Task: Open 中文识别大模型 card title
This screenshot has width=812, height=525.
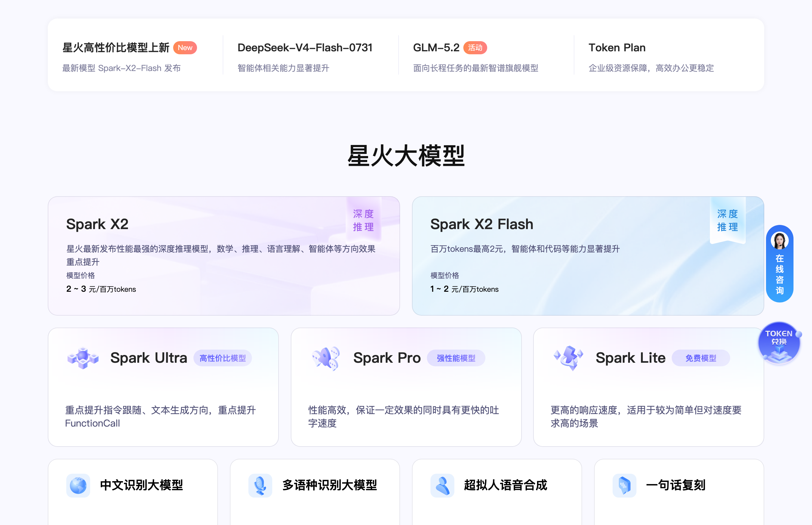Action: (x=142, y=485)
